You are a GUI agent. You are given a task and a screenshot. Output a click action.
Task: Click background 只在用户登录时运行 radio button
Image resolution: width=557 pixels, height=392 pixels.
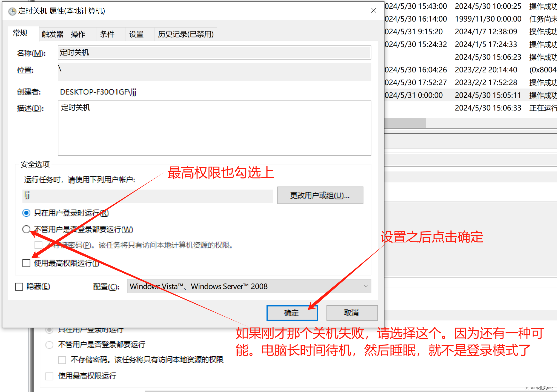click(x=49, y=330)
